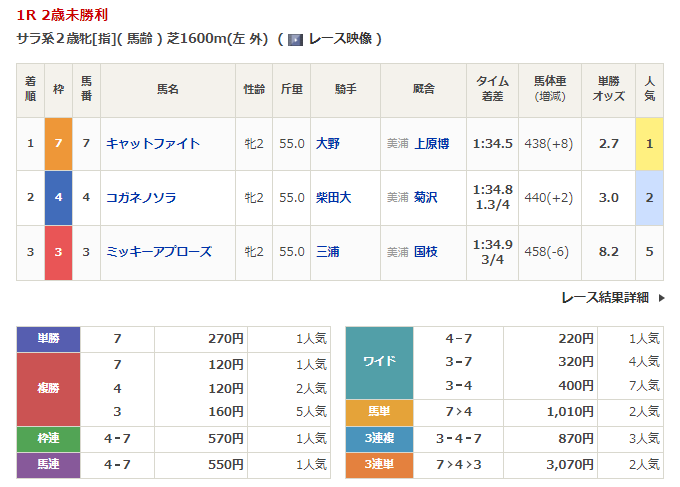Click the orange frame 7 box
680x487 pixels.
coord(58,144)
